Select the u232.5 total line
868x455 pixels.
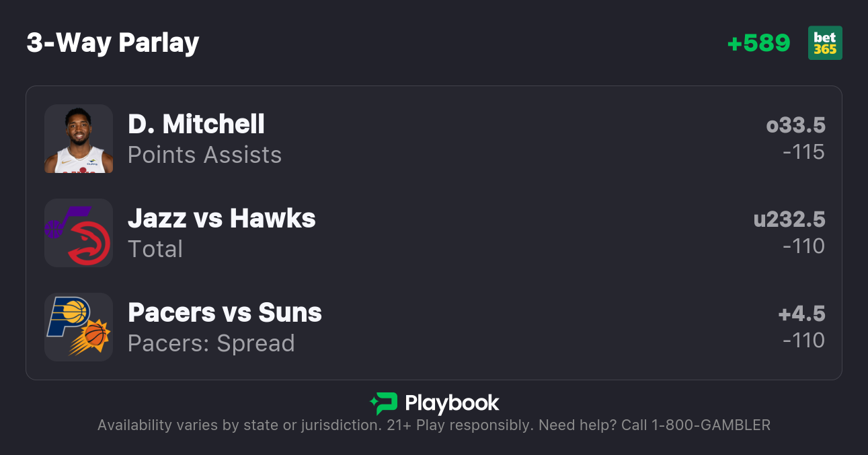[789, 219]
